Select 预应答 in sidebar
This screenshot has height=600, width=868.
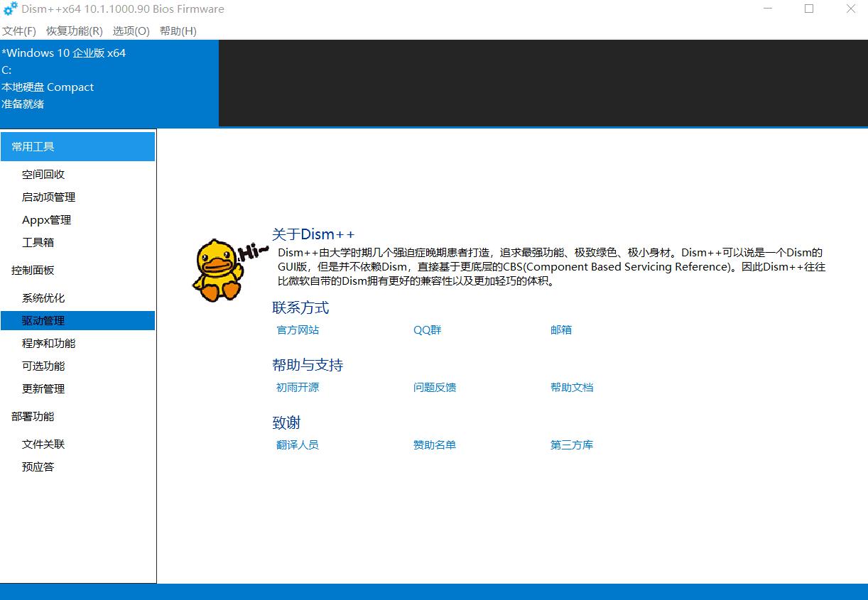click(39, 467)
